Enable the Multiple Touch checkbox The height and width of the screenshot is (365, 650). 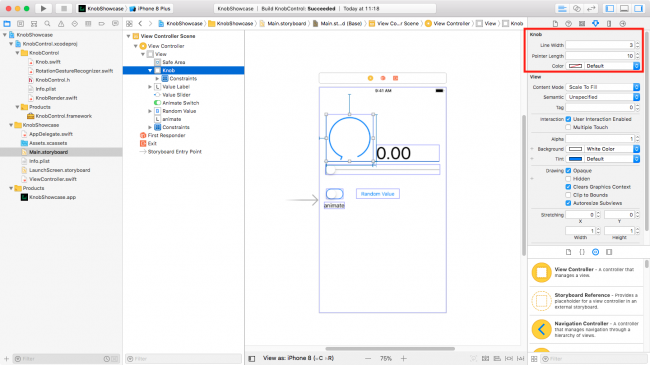(568, 127)
